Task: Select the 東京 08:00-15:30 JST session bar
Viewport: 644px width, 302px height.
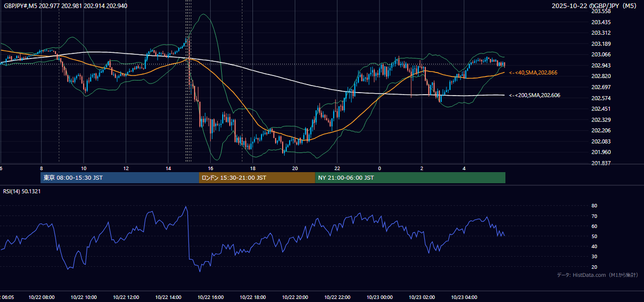Action: (x=120, y=178)
